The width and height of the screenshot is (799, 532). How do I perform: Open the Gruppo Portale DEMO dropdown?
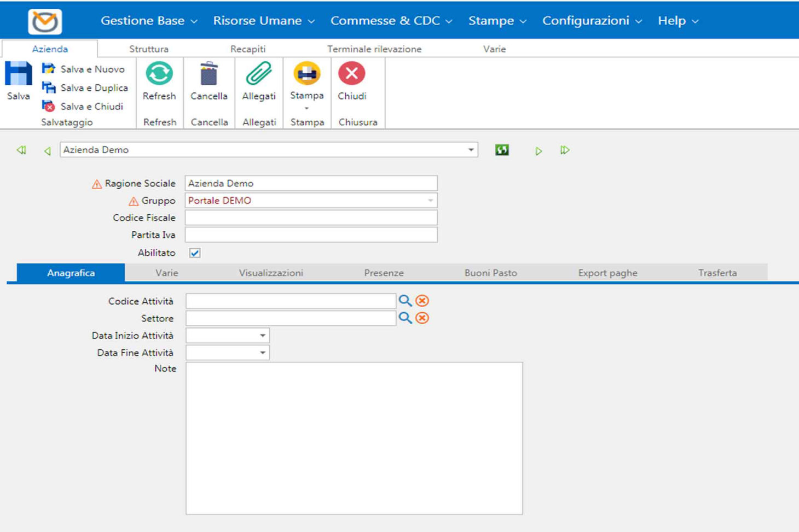click(x=430, y=201)
